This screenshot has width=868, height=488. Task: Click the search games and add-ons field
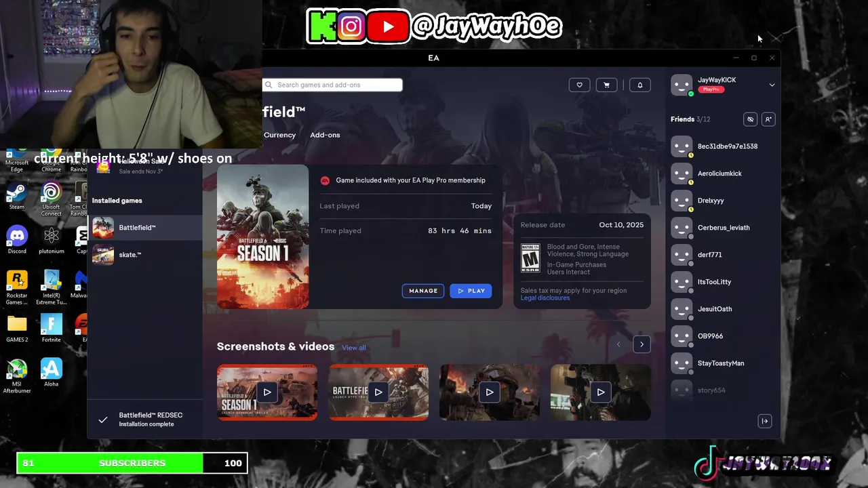332,85
